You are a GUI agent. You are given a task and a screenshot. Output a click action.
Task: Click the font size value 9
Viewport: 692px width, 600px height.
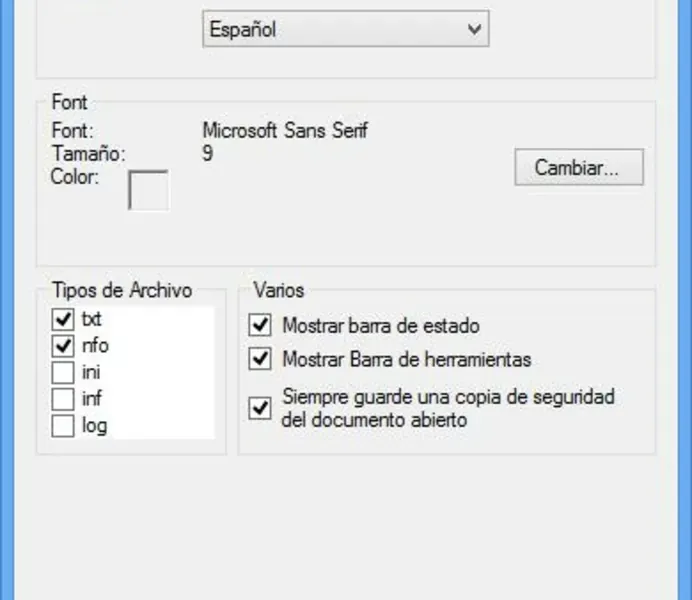207,153
